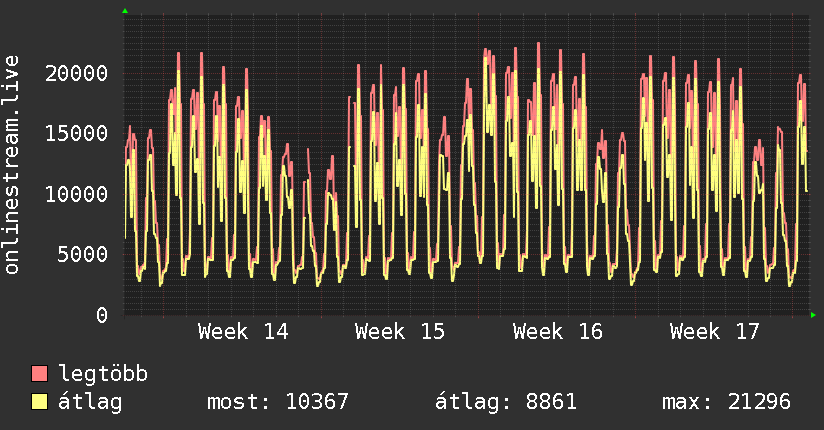824x430 pixels.
Task: Click the 'max: 21296' statistic
Action: click(726, 402)
